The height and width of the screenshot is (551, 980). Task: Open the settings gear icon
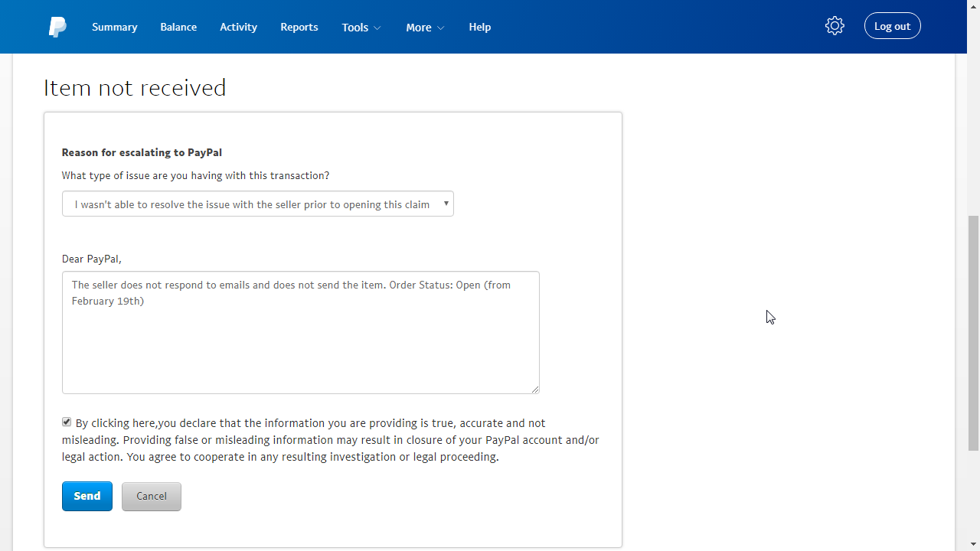pyautogui.click(x=835, y=26)
